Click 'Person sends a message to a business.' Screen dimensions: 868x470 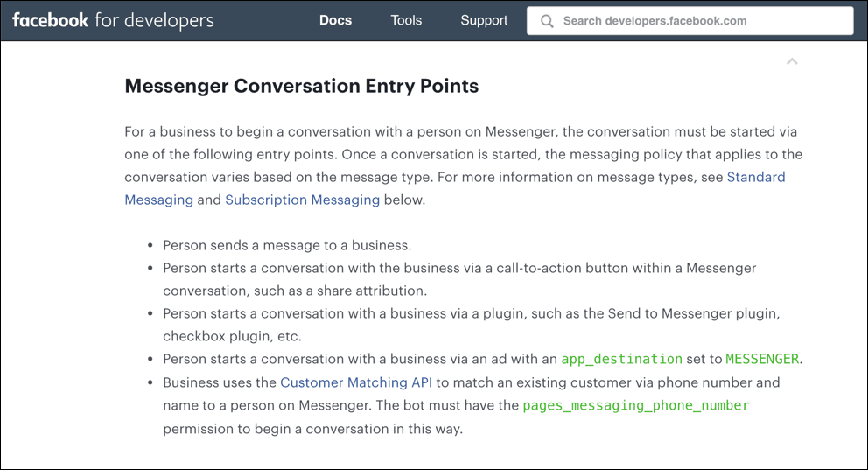[x=287, y=245]
